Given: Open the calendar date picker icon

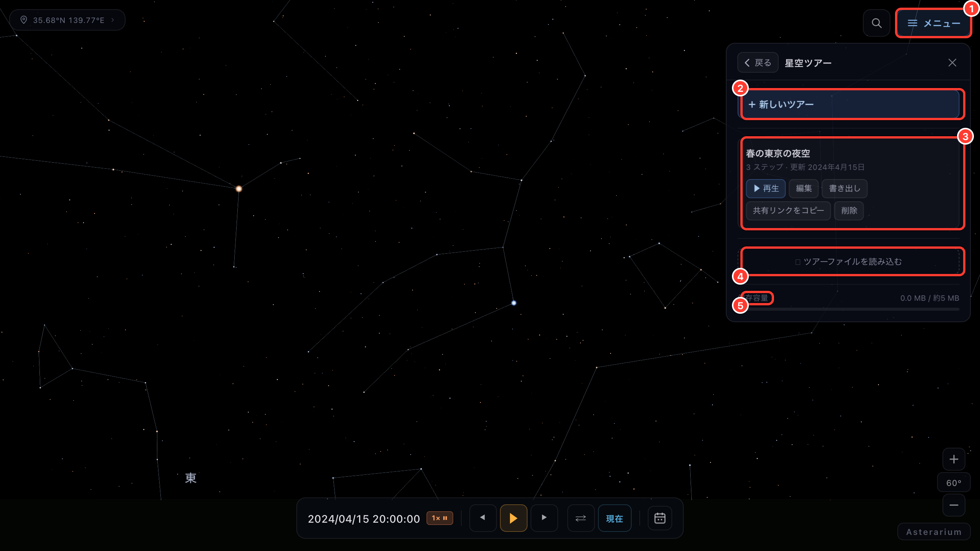Looking at the screenshot, I should (x=660, y=518).
